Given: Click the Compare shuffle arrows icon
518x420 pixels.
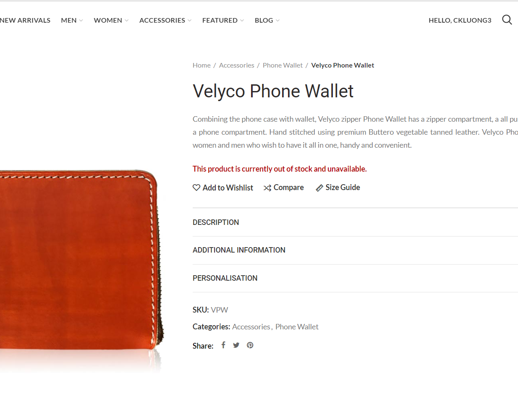Looking at the screenshot, I should click(267, 188).
